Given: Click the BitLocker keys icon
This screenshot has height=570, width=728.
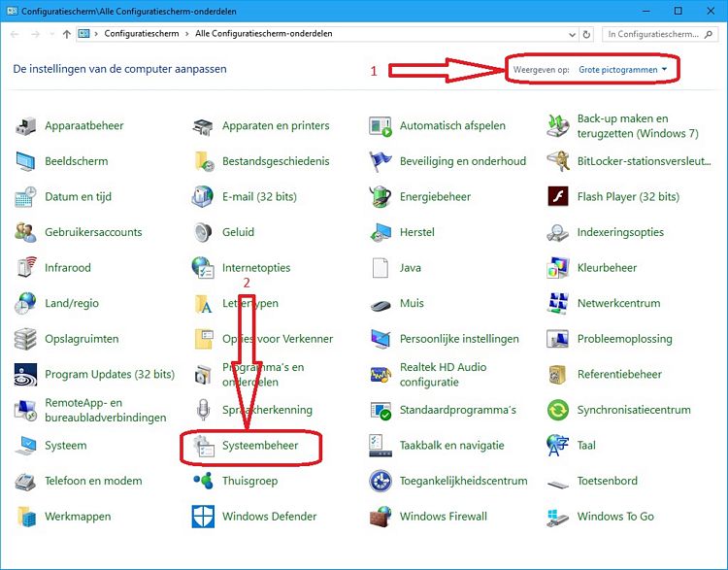Looking at the screenshot, I should pos(557,161).
